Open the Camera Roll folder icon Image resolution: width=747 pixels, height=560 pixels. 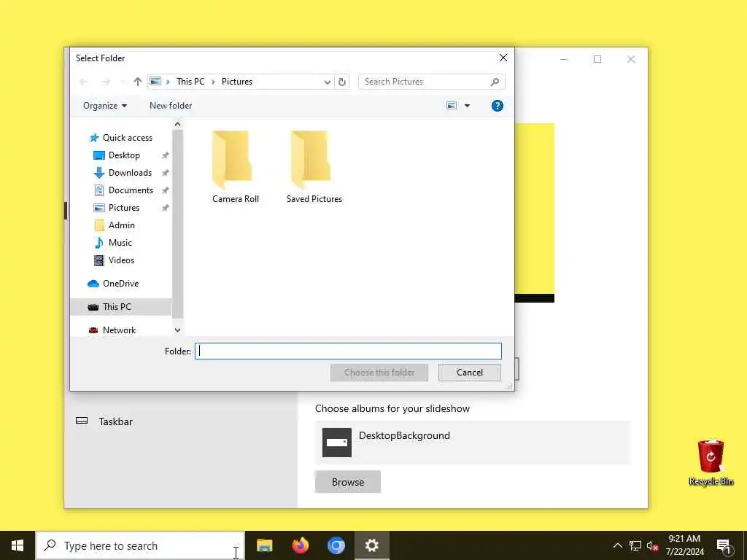(x=232, y=160)
